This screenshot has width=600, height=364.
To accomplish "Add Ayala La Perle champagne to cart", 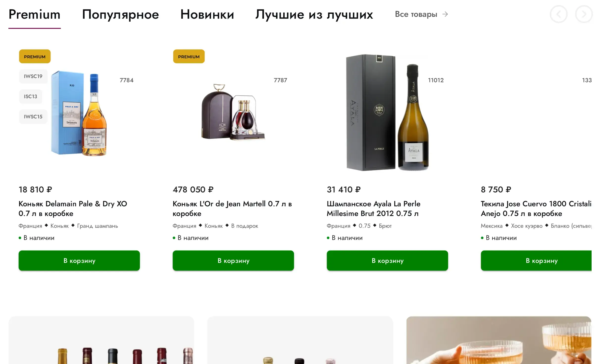I will tap(387, 260).
